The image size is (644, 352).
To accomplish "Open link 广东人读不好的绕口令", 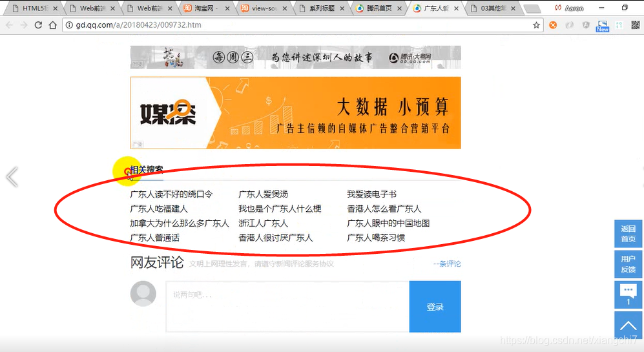I will [171, 194].
